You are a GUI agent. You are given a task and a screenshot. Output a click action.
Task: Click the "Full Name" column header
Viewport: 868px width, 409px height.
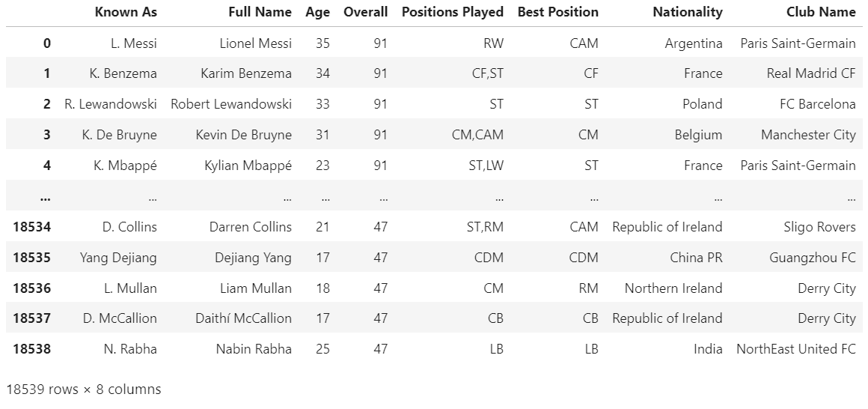click(x=260, y=12)
